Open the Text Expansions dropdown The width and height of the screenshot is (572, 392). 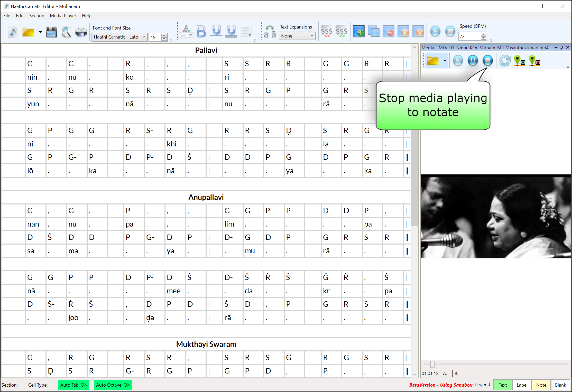pos(297,36)
